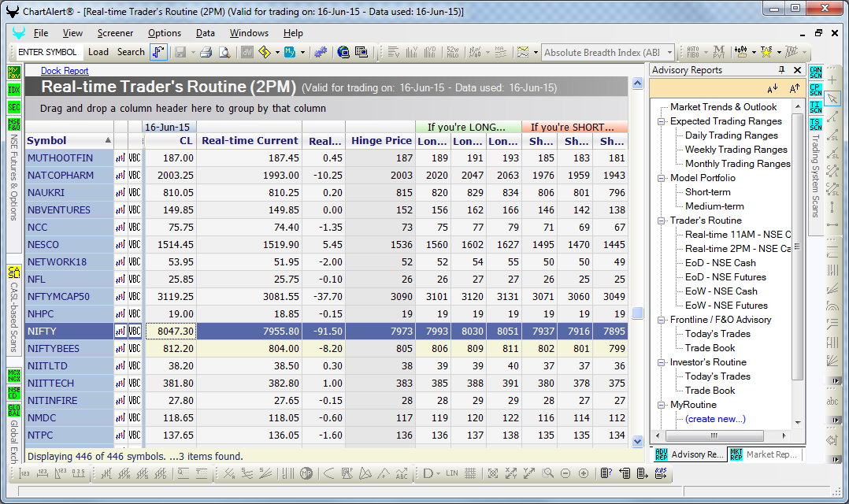The height and width of the screenshot is (504, 849).
Task: Click the My Fav green sidebar icon
Action: (14, 72)
